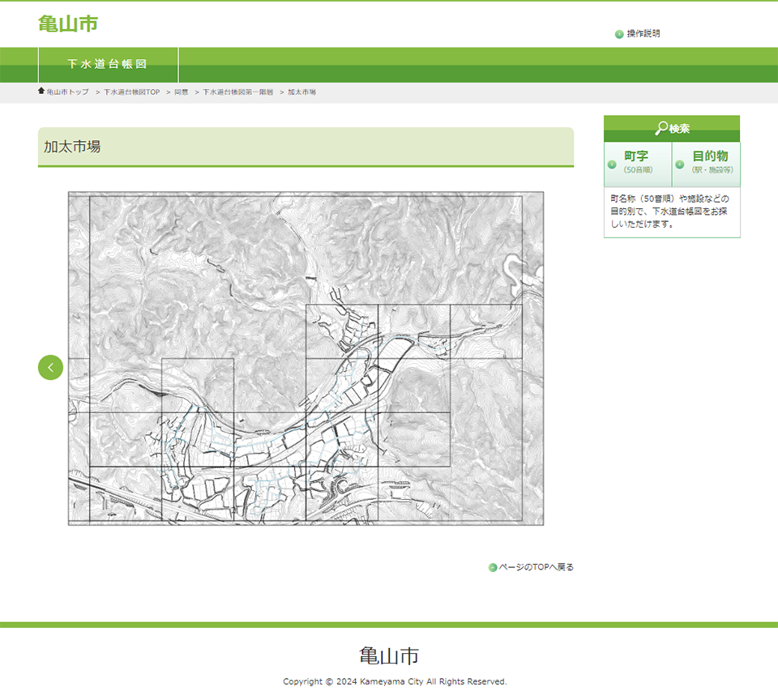The height and width of the screenshot is (700, 778).
Task: Search by 目的物 (駅・施設等)
Action: point(710,162)
